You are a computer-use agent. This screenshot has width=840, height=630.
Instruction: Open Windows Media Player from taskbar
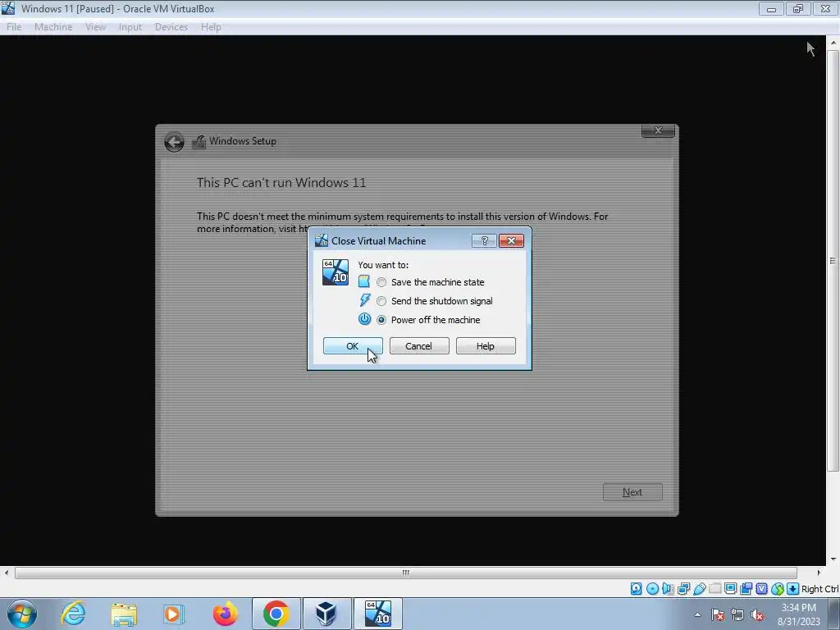[x=173, y=614]
